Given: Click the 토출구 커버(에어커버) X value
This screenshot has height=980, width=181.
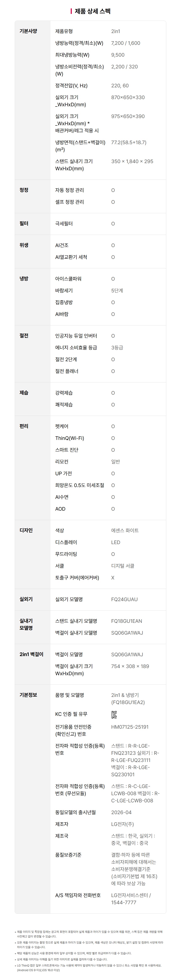Looking at the screenshot, I should [113, 578].
